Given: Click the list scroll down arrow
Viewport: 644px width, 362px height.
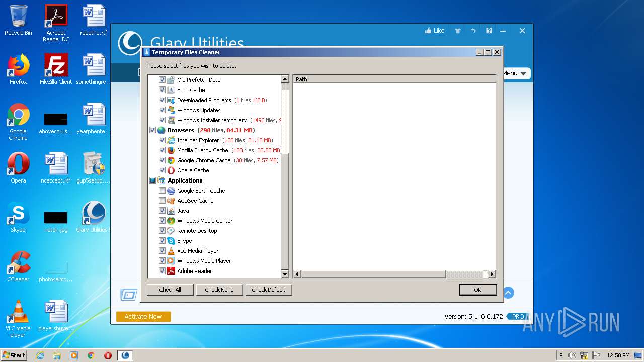Looking at the screenshot, I should pos(285,274).
